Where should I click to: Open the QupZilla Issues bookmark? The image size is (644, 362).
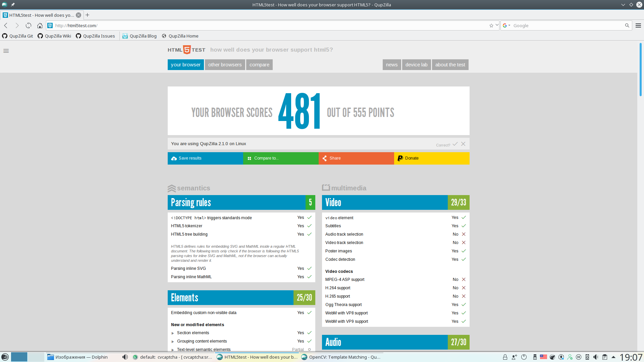click(x=96, y=36)
